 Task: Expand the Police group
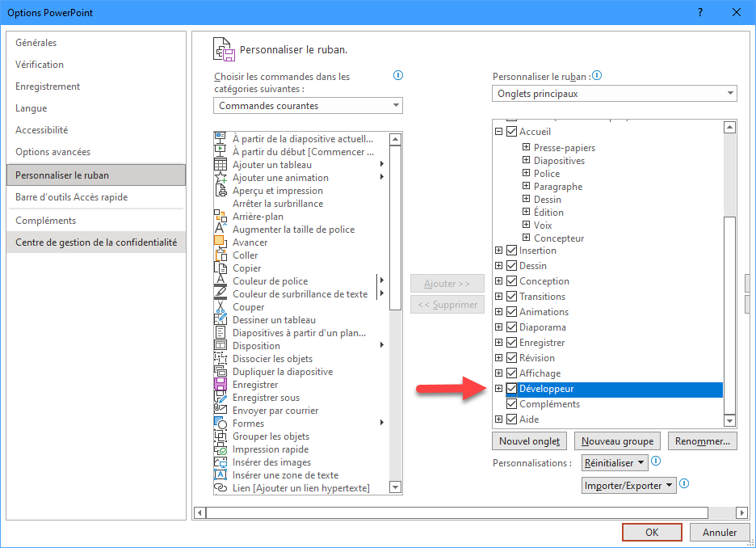point(526,173)
